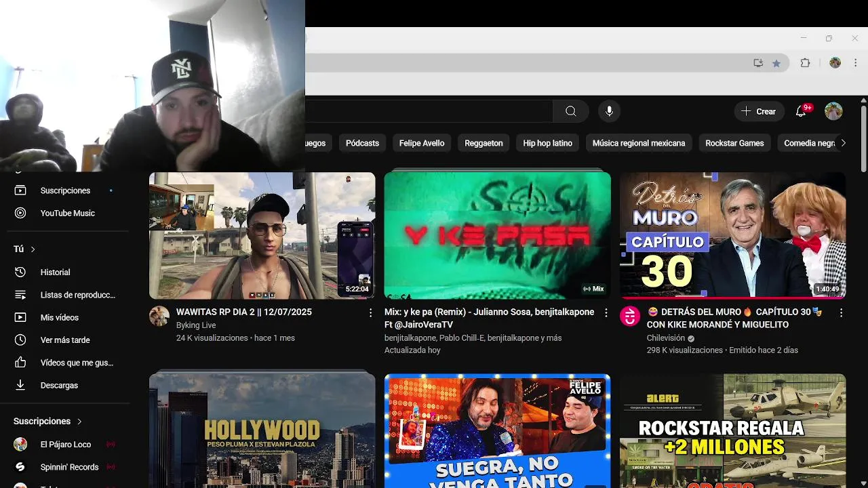Play the HOLLYWOOD Peso Pluma thumbnail
The width and height of the screenshot is (868, 488).
262,430
